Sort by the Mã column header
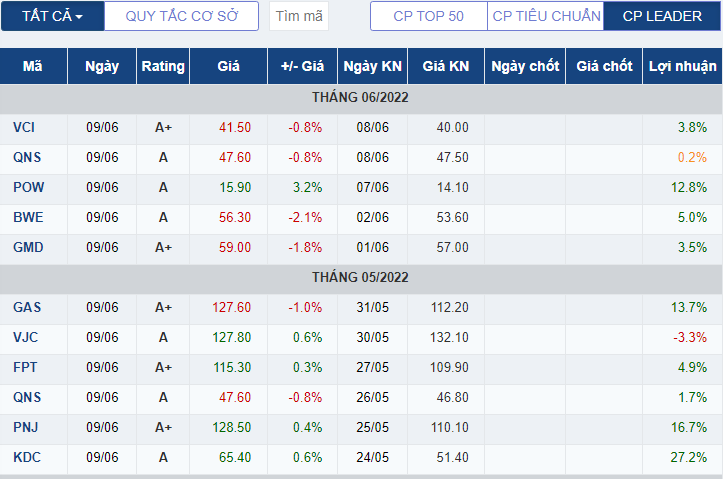The height and width of the screenshot is (479, 723). pos(33,66)
